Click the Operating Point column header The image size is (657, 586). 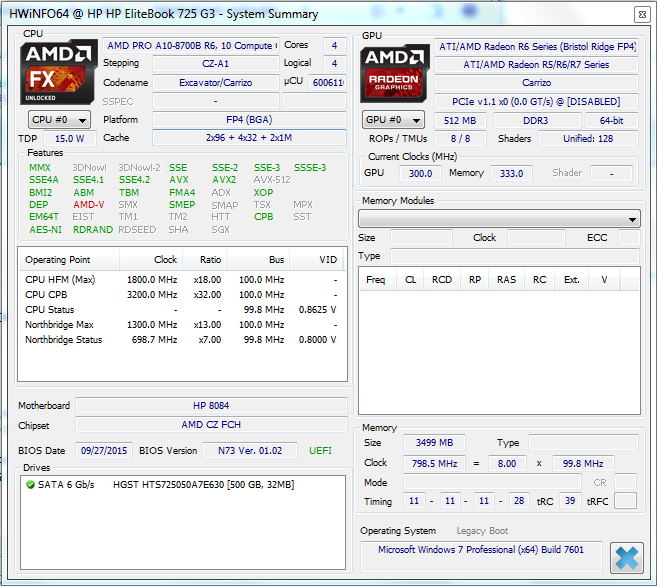[69, 260]
